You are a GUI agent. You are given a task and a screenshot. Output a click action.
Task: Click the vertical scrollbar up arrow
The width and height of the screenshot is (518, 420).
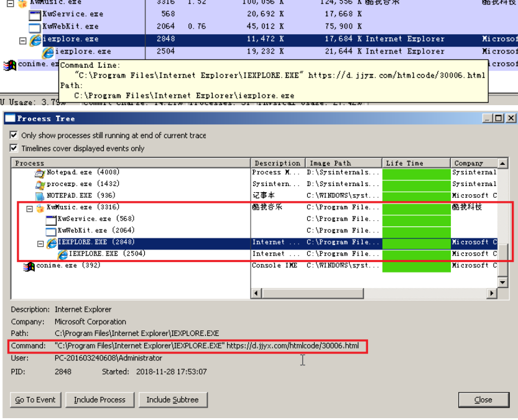pos(502,164)
